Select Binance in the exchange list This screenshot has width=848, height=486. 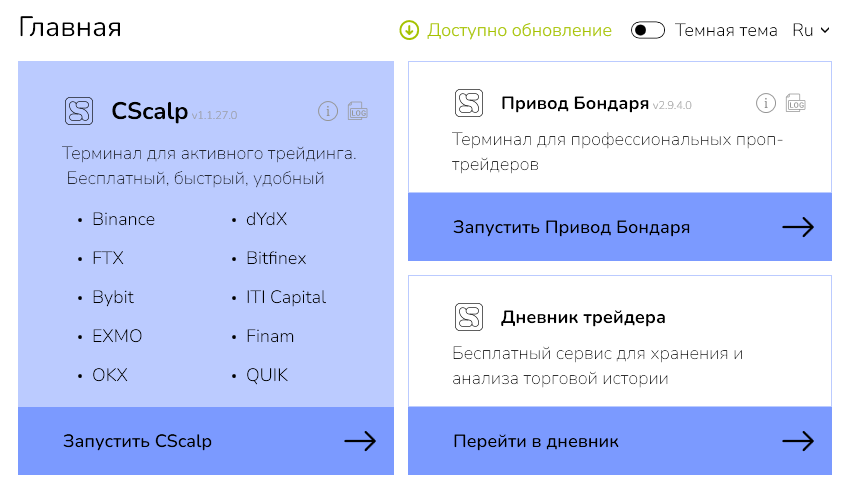pyautogui.click(x=123, y=219)
